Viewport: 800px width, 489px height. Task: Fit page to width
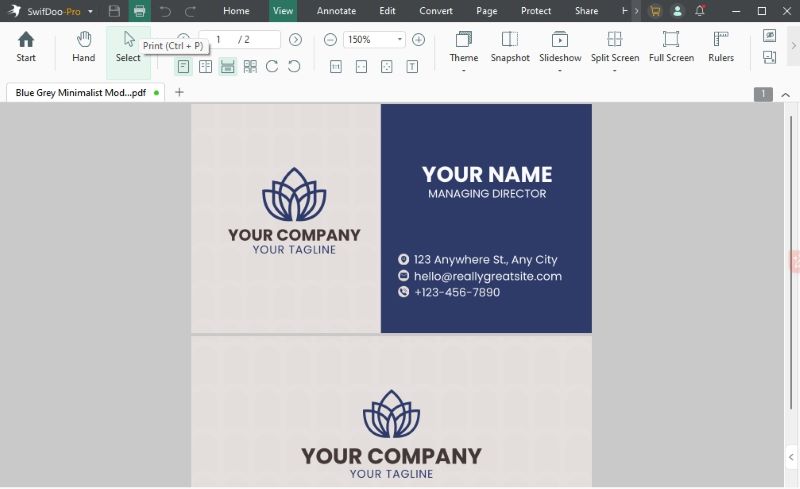[361, 67]
